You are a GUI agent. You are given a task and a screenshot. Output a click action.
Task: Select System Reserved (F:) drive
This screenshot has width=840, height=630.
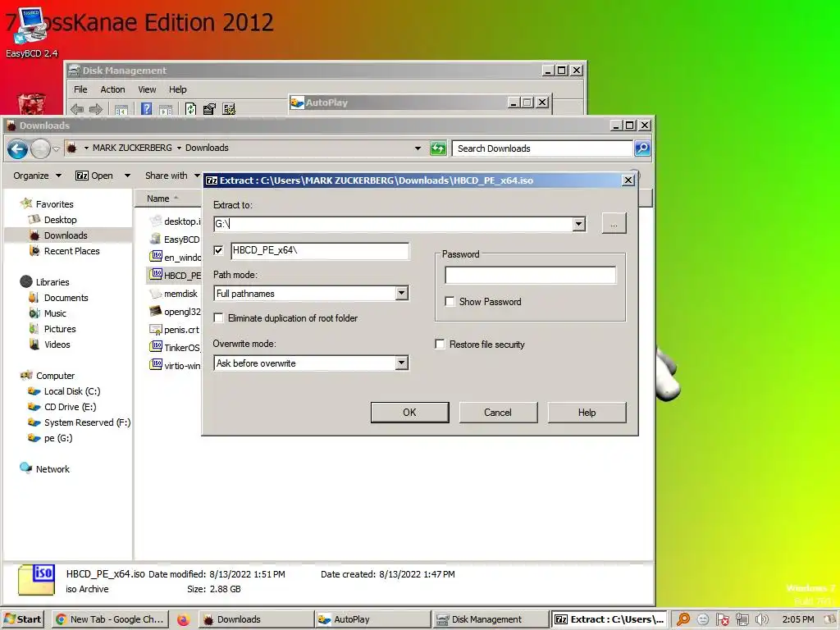click(87, 422)
